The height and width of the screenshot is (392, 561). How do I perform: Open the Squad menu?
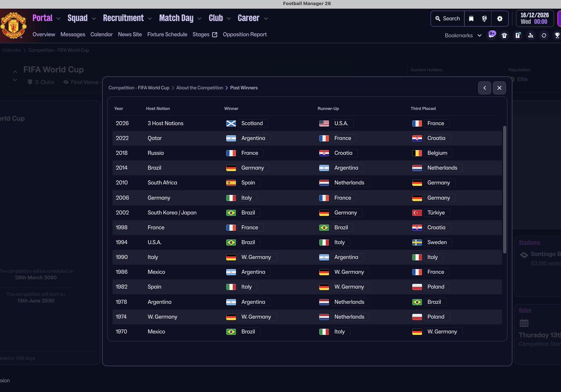78,18
